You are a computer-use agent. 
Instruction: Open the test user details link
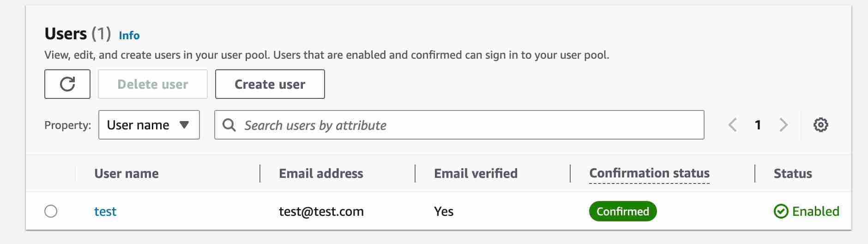pyautogui.click(x=105, y=211)
